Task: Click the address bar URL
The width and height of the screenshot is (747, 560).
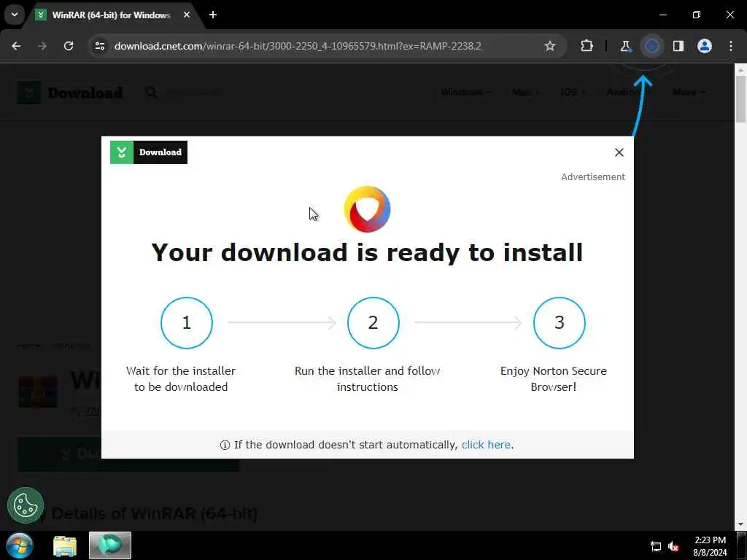Action: [x=298, y=46]
